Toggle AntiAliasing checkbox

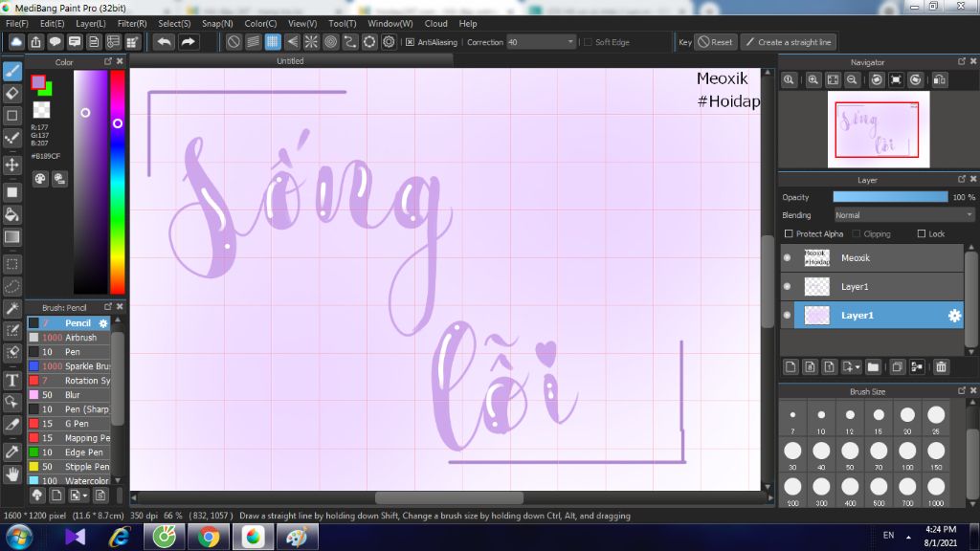point(410,42)
